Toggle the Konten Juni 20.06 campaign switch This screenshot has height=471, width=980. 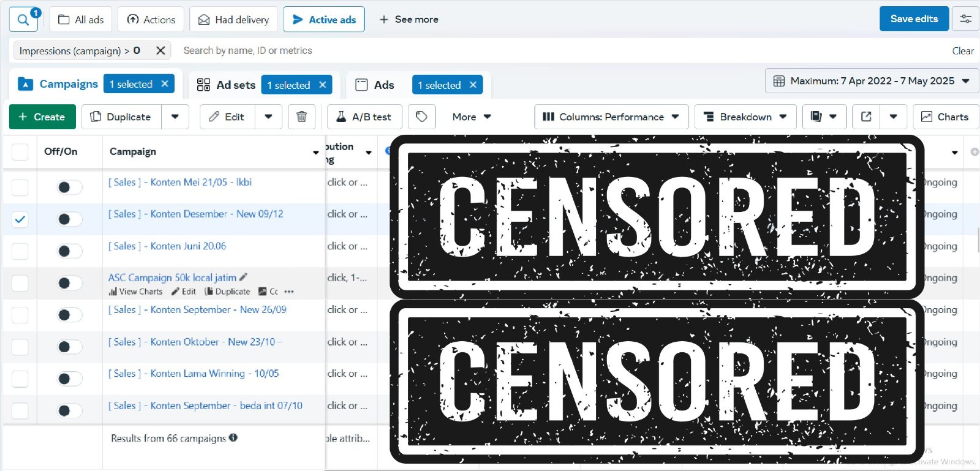69,251
